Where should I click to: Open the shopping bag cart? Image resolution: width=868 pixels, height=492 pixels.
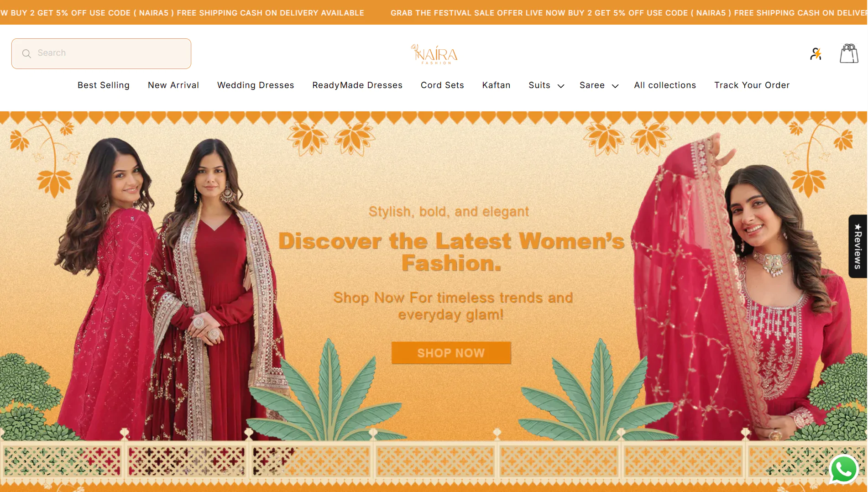click(849, 53)
